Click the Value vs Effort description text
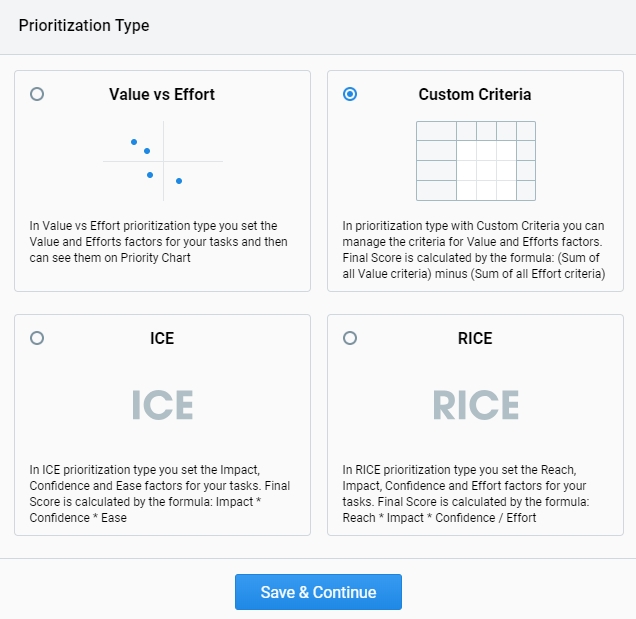This screenshot has width=636, height=619. click(159, 242)
